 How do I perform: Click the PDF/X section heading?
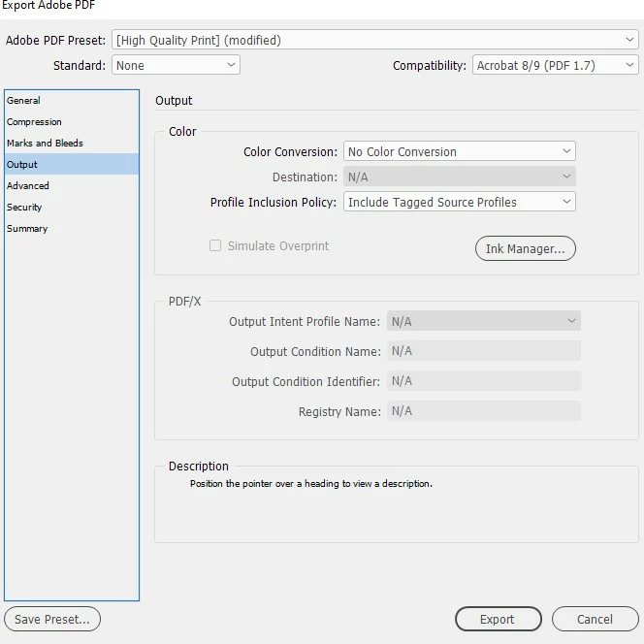185,302
